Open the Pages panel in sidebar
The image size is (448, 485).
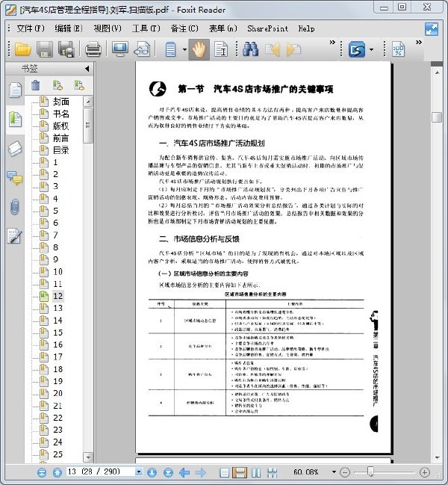point(15,90)
